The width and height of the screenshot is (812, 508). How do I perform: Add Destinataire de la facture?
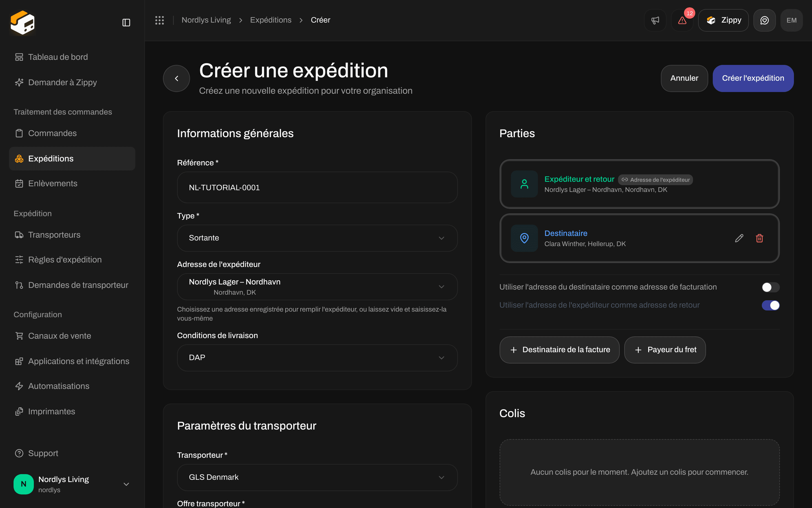(559, 350)
